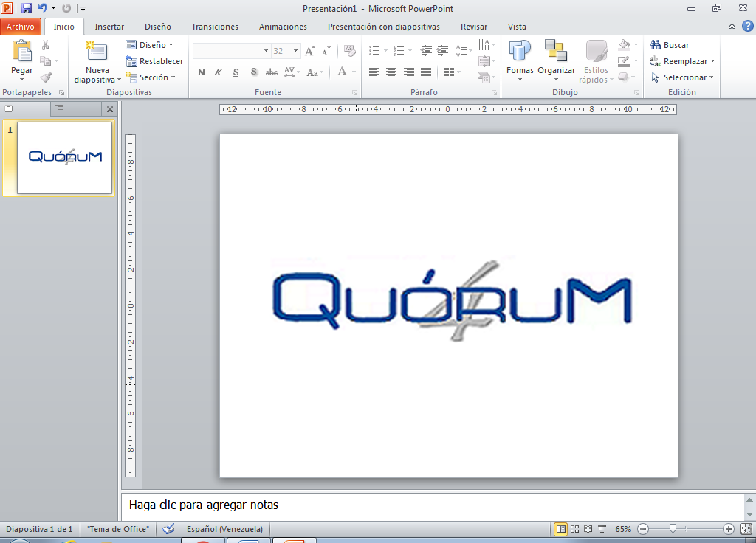Click the zoom in plus button

pyautogui.click(x=729, y=529)
